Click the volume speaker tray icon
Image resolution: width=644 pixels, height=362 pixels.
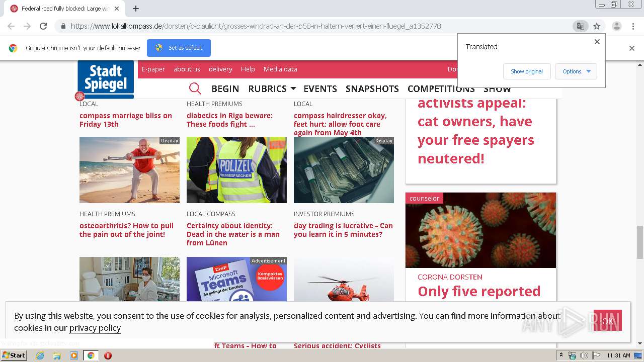[x=584, y=355]
